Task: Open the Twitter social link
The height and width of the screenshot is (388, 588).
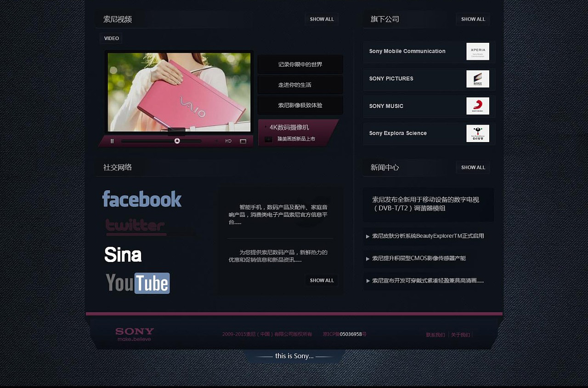Action: coord(136,227)
